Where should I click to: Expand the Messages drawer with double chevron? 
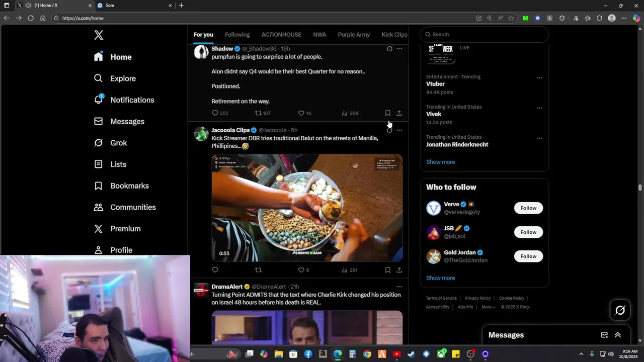(618, 335)
